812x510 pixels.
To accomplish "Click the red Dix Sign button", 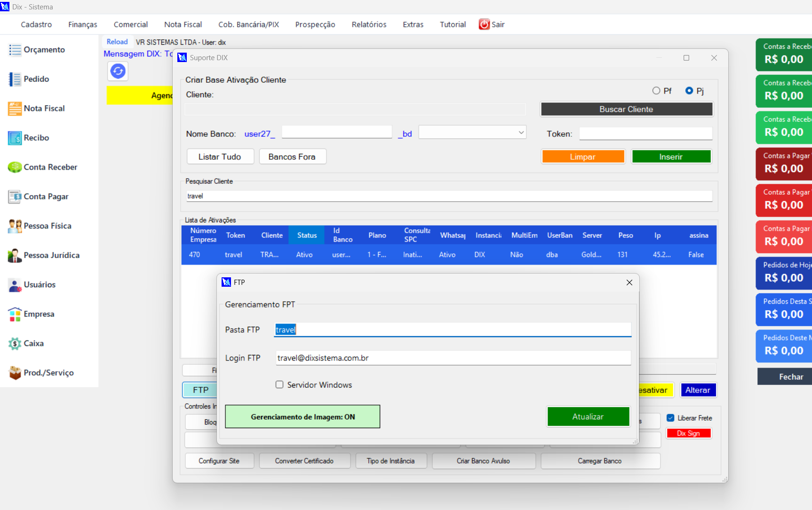I will click(x=688, y=433).
